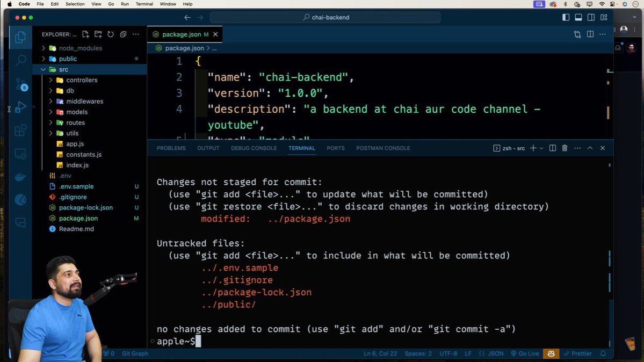The height and width of the screenshot is (362, 644).
Task: Open the Source Control view in the activity bar
Action: 20,84
